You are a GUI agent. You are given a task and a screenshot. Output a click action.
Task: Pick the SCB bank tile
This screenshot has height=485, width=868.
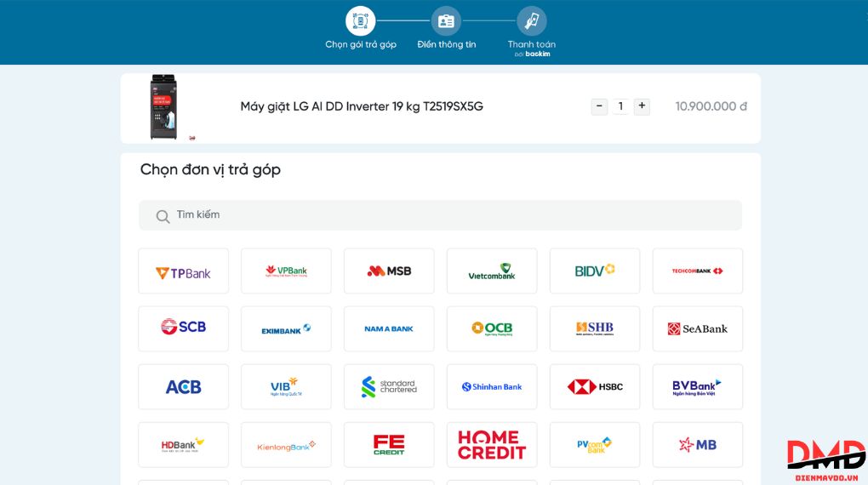pyautogui.click(x=183, y=329)
